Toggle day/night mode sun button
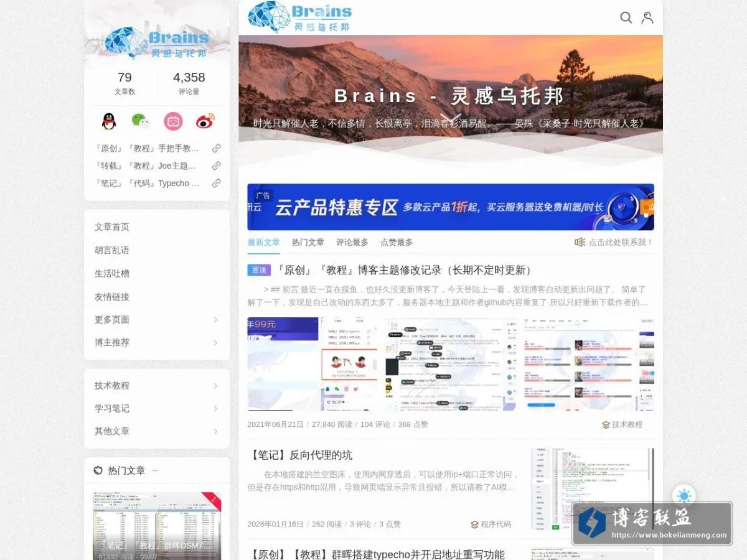Image resolution: width=747 pixels, height=560 pixels. click(684, 496)
